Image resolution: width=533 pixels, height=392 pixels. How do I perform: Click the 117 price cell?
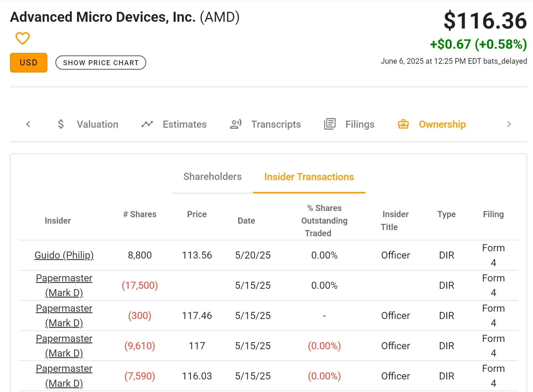pyautogui.click(x=197, y=346)
